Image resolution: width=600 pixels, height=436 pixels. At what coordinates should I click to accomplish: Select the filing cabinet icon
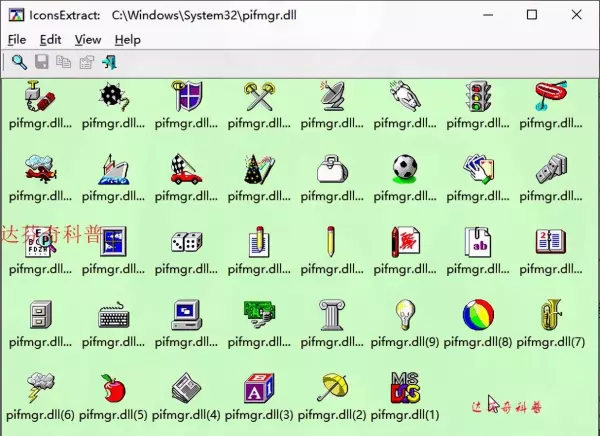point(40,315)
